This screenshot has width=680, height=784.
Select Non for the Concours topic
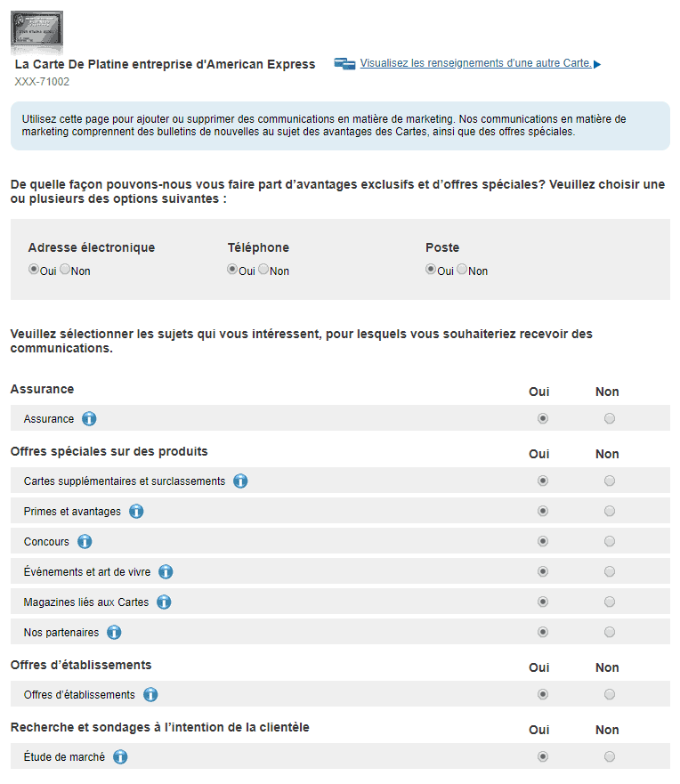click(x=609, y=541)
